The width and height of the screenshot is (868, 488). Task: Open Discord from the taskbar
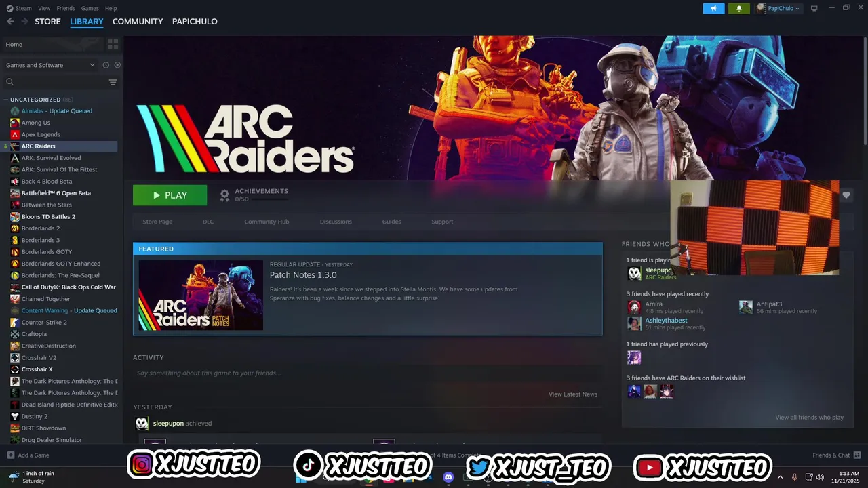(448, 477)
